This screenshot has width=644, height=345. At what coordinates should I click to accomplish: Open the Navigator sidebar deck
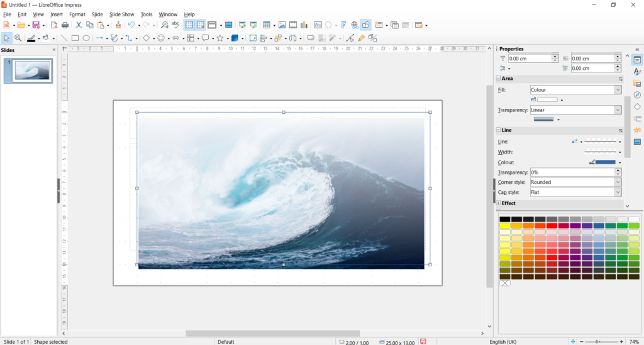(637, 95)
